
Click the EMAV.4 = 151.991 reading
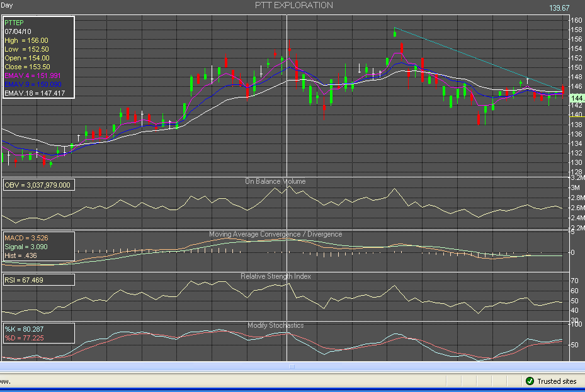click(33, 76)
